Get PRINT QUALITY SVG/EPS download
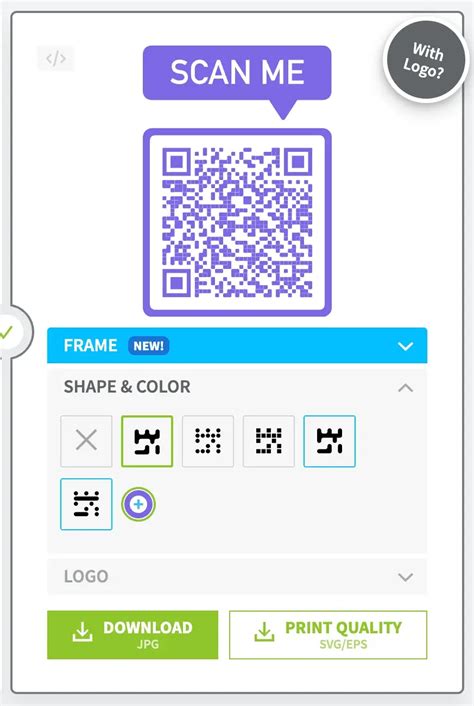Viewport: 474px width, 706px height. pyautogui.click(x=328, y=635)
